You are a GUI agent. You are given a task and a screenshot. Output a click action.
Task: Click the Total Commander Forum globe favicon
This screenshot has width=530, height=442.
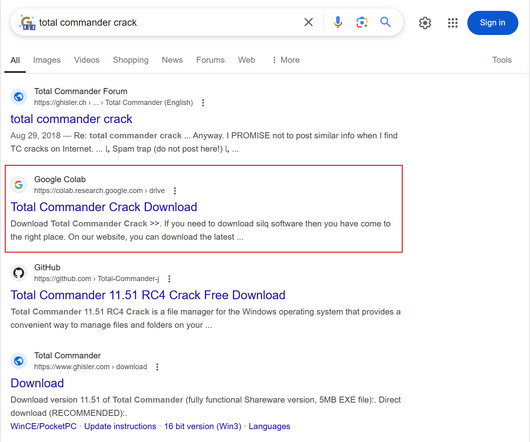point(19,97)
